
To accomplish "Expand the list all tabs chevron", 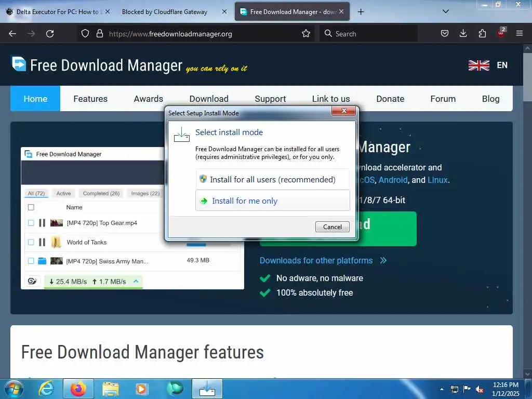I will pyautogui.click(x=446, y=11).
